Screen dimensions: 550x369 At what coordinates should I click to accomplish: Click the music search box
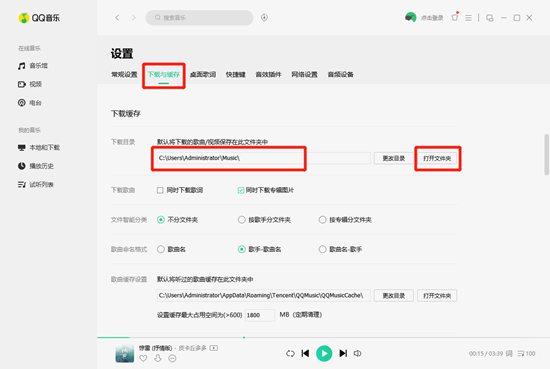tap(199, 18)
